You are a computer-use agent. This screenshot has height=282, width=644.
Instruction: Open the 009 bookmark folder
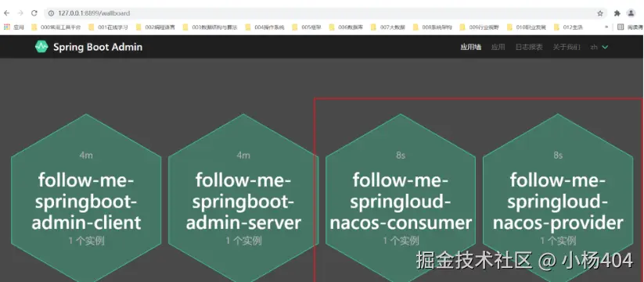480,27
